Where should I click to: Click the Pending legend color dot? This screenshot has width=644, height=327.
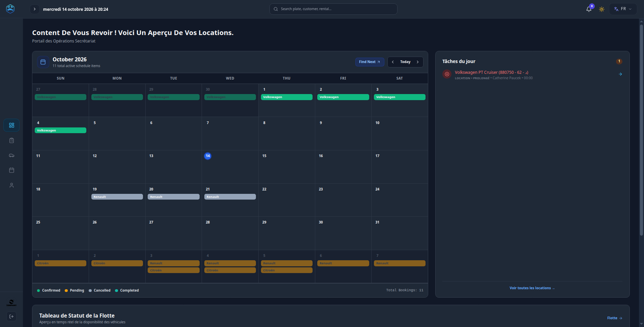[x=66, y=291]
